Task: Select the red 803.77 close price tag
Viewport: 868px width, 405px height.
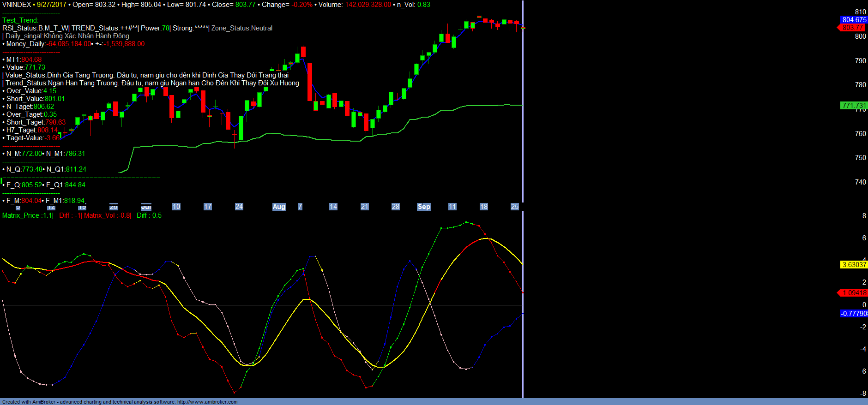Action: point(852,28)
